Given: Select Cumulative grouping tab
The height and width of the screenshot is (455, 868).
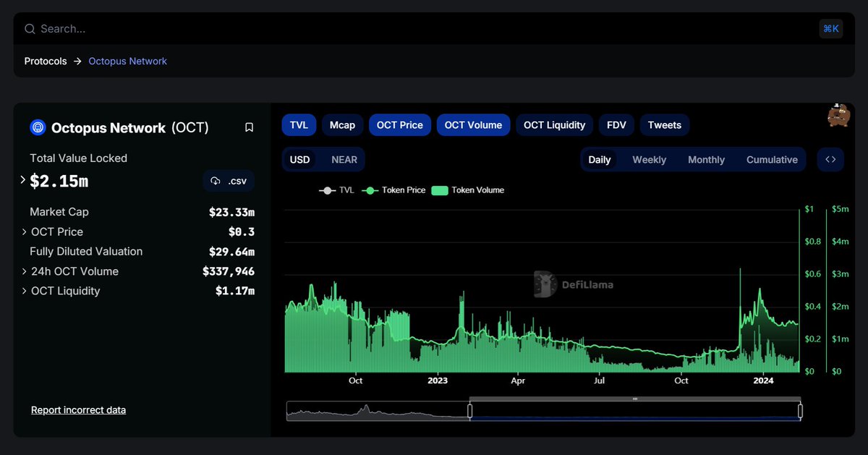Looking at the screenshot, I should (772, 160).
